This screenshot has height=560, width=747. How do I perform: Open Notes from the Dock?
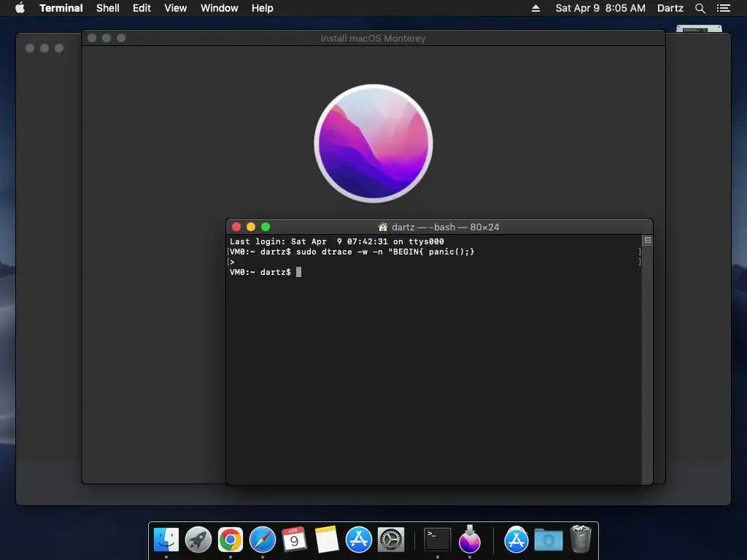click(x=326, y=540)
